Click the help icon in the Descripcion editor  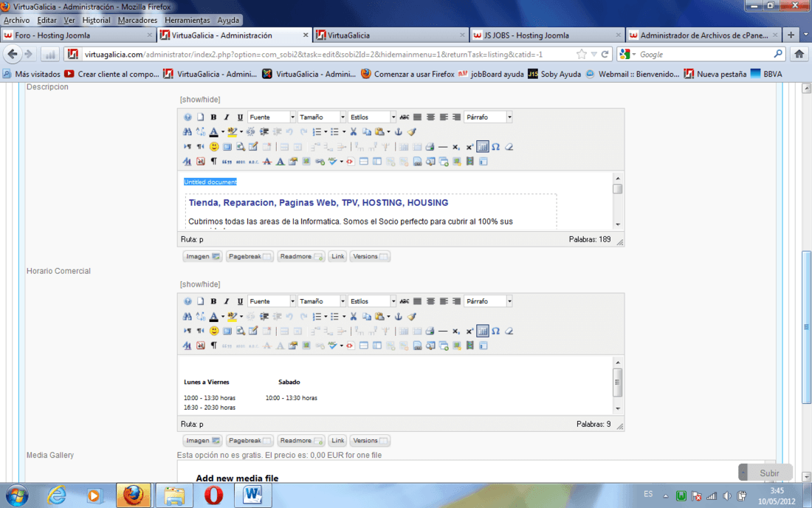(x=187, y=117)
